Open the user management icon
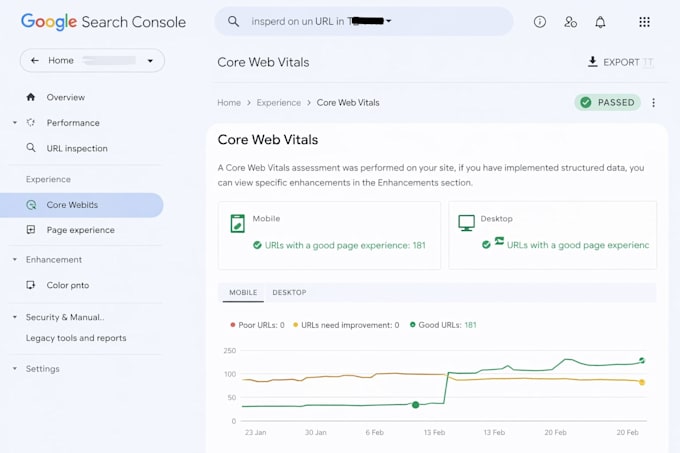 [570, 22]
